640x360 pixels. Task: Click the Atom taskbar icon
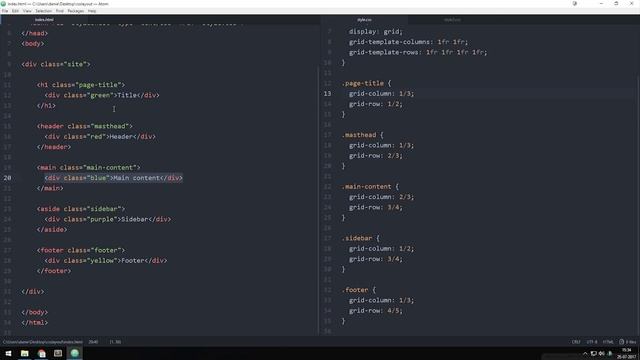pyautogui.click(x=74, y=353)
